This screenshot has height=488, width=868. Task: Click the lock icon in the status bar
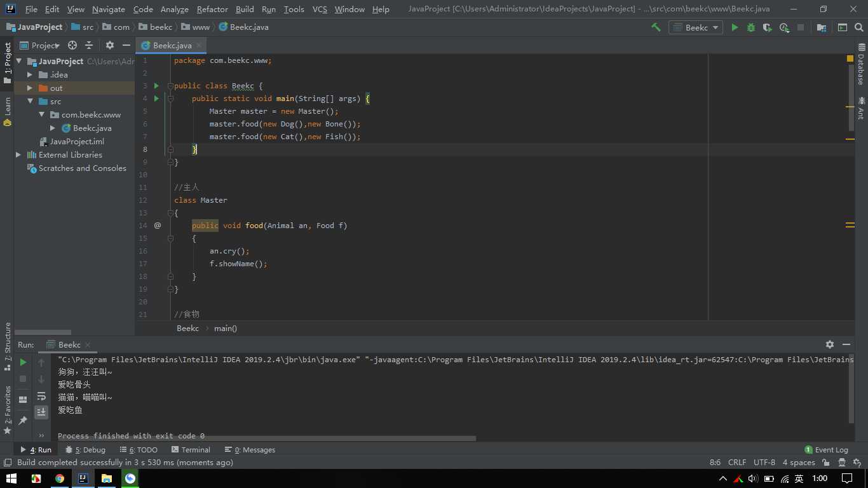826,463
